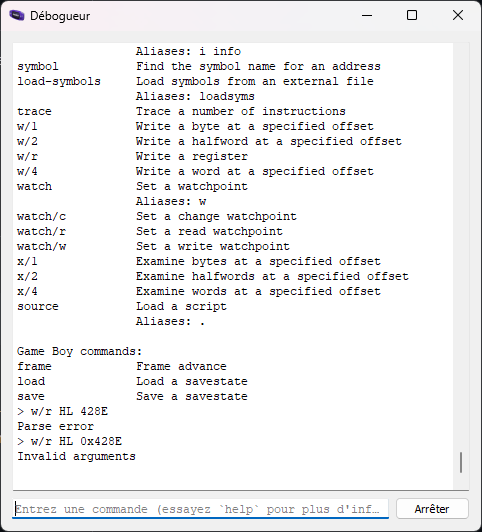Focus the command entry field

(x=200, y=509)
